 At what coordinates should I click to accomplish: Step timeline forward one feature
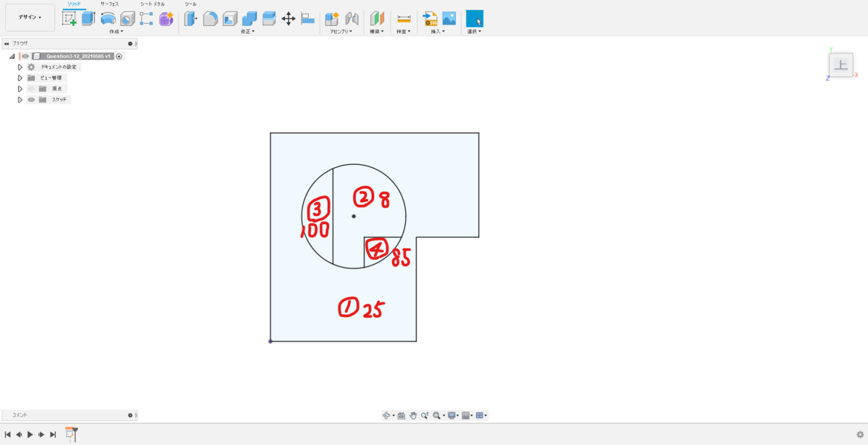click(x=41, y=434)
